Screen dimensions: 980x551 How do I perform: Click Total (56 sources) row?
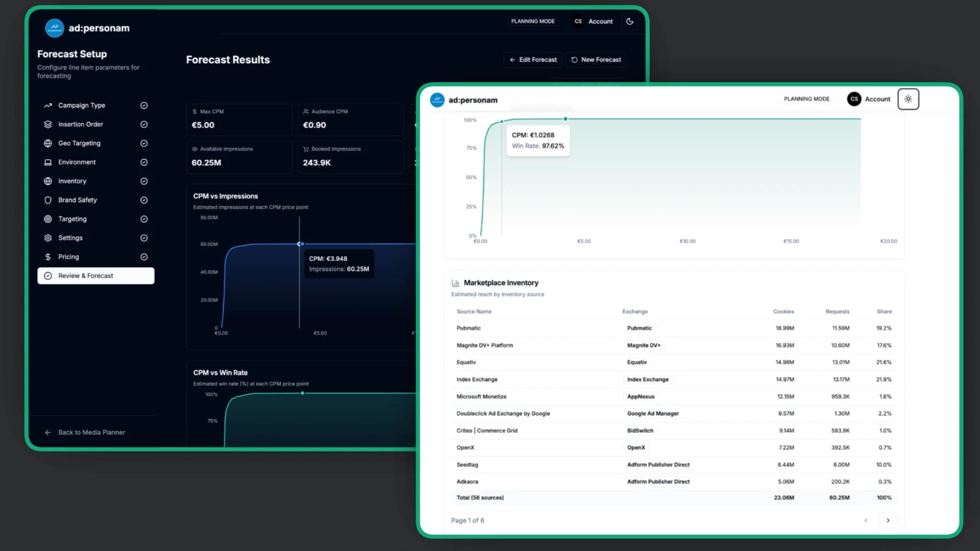pos(674,497)
